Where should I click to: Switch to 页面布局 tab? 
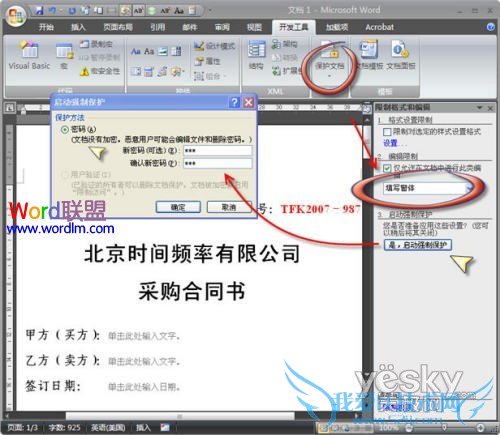[x=117, y=27]
